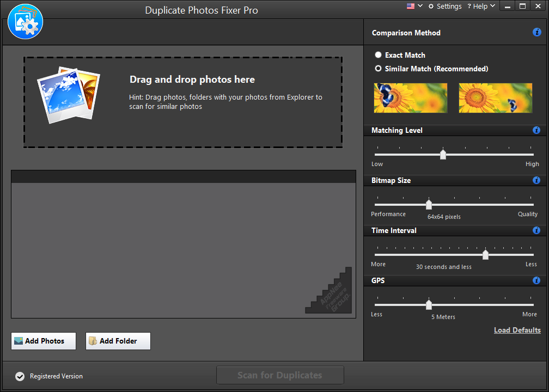The image size is (549, 392).
Task: Click the Duplicate Photos Fixer app logo
Action: click(x=25, y=21)
